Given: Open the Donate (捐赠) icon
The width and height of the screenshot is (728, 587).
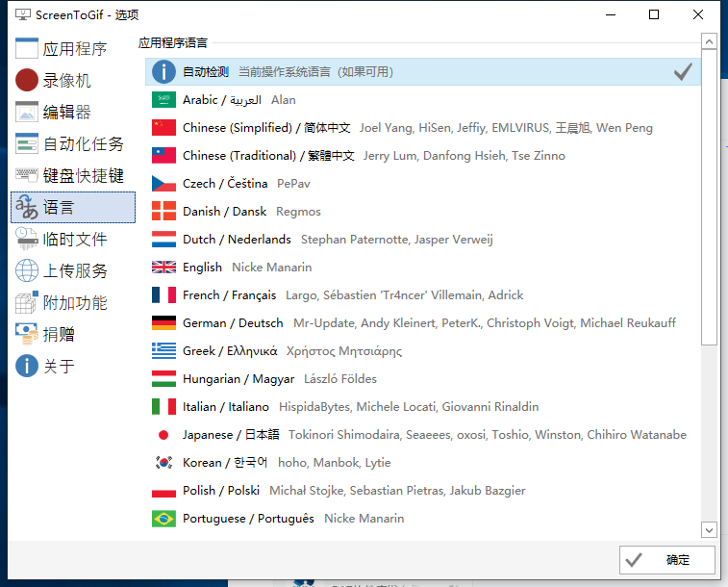Looking at the screenshot, I should click(x=27, y=335).
